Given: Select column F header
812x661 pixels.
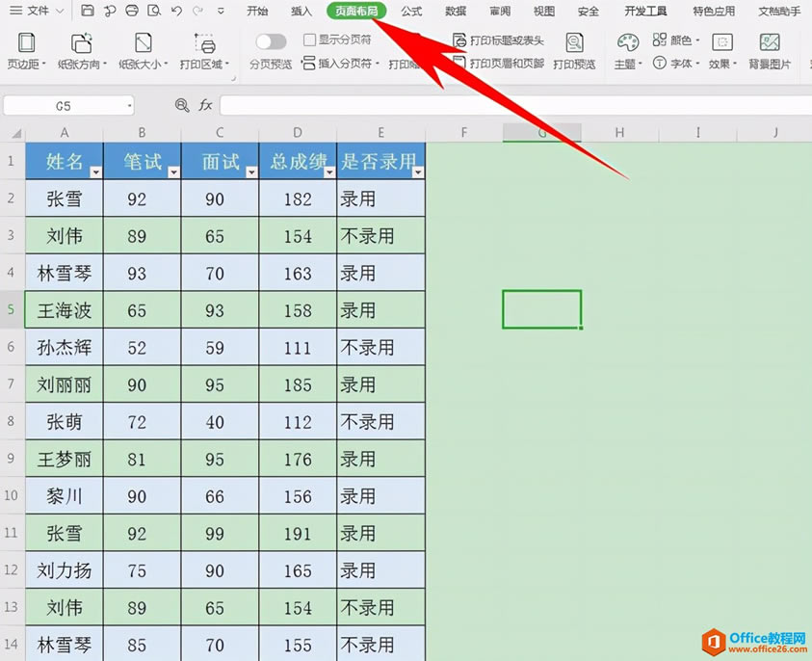Looking at the screenshot, I should tap(464, 133).
